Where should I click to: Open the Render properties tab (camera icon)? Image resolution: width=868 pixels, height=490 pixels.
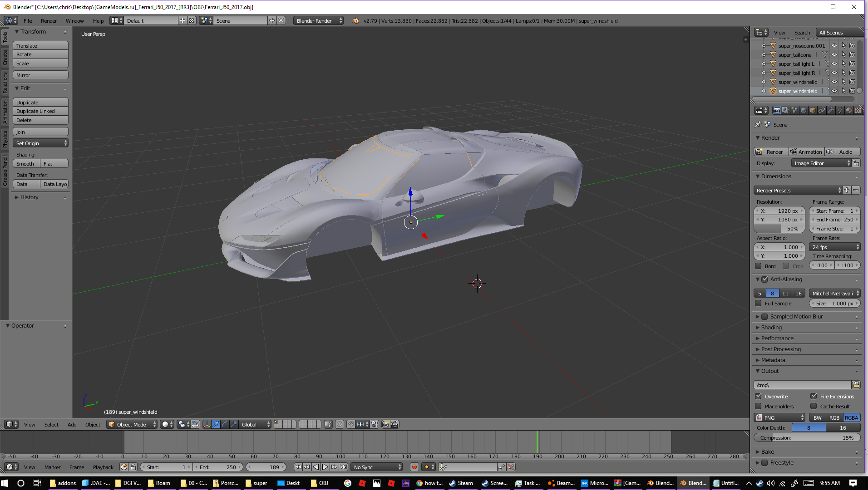776,110
